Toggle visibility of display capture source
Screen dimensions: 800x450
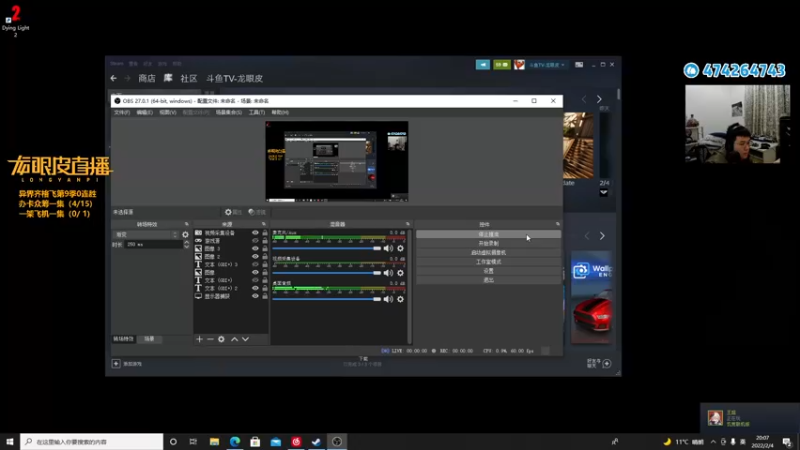(255, 296)
